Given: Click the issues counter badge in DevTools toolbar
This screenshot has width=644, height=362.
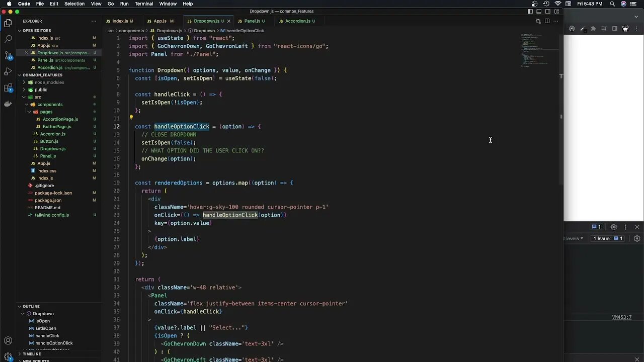Looking at the screenshot, I should tap(596, 227).
